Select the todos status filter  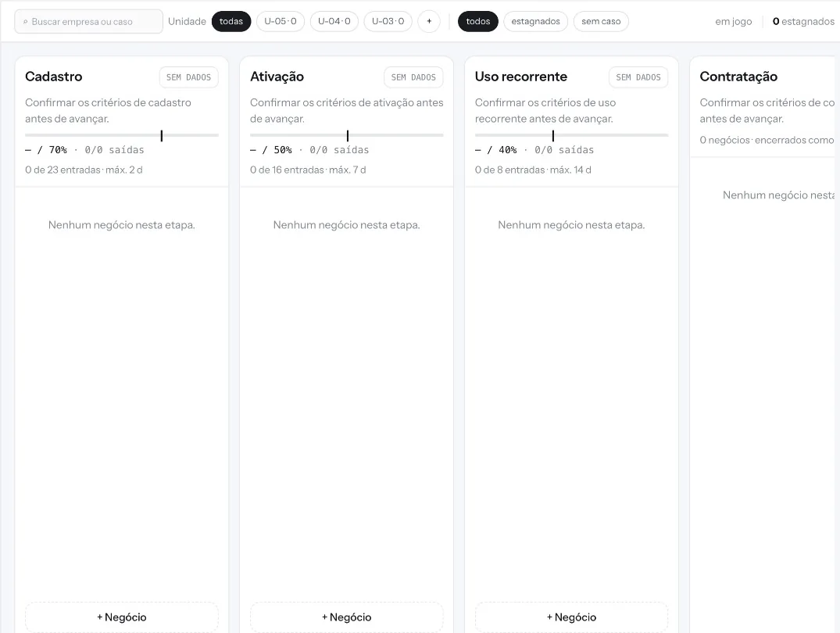478,21
